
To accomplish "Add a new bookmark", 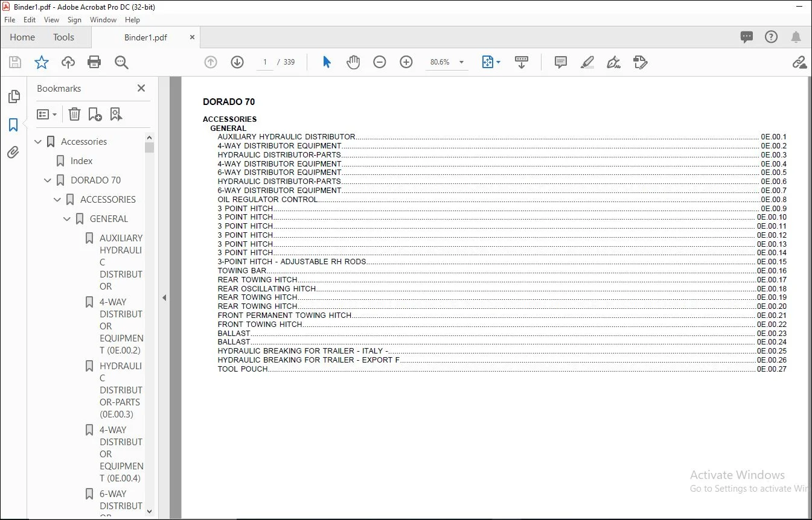I will tap(95, 114).
